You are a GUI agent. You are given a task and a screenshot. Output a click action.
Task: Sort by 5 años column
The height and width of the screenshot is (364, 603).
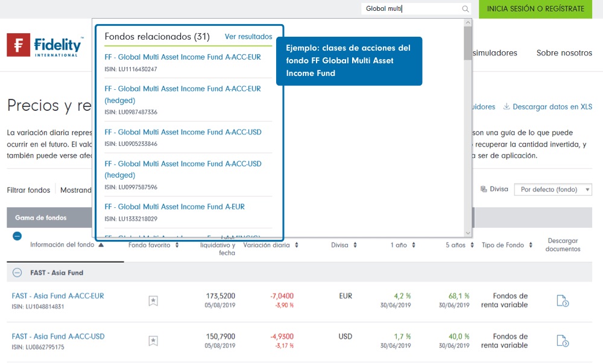[x=472, y=245]
